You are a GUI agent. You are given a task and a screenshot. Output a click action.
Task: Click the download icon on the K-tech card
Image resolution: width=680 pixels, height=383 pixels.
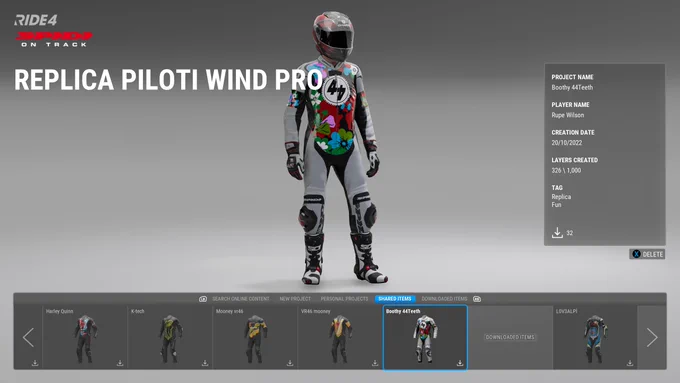205,363
